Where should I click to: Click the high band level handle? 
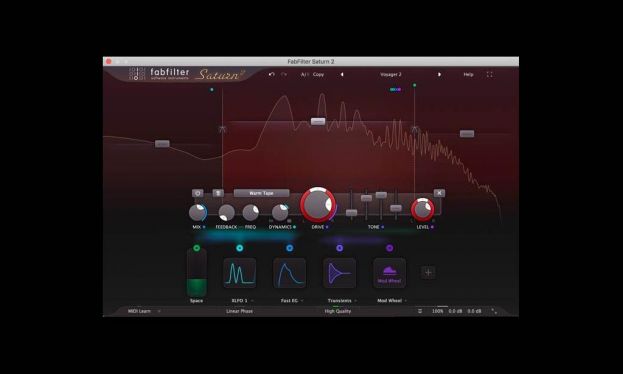click(x=467, y=134)
